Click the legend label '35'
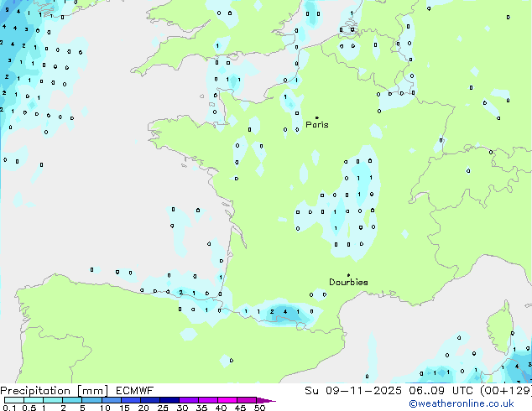 click(201, 408)
